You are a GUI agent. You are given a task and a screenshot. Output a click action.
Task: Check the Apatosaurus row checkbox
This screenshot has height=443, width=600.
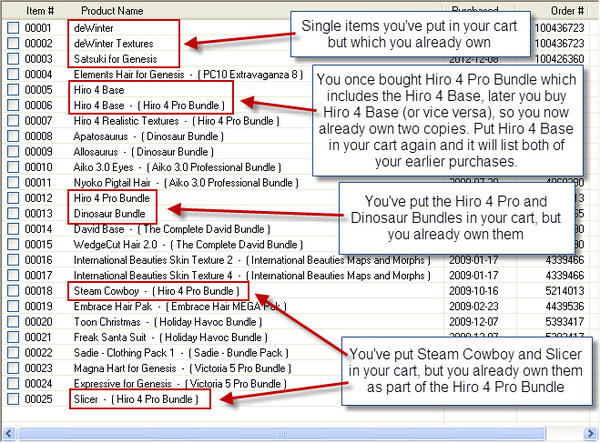coord(13,136)
